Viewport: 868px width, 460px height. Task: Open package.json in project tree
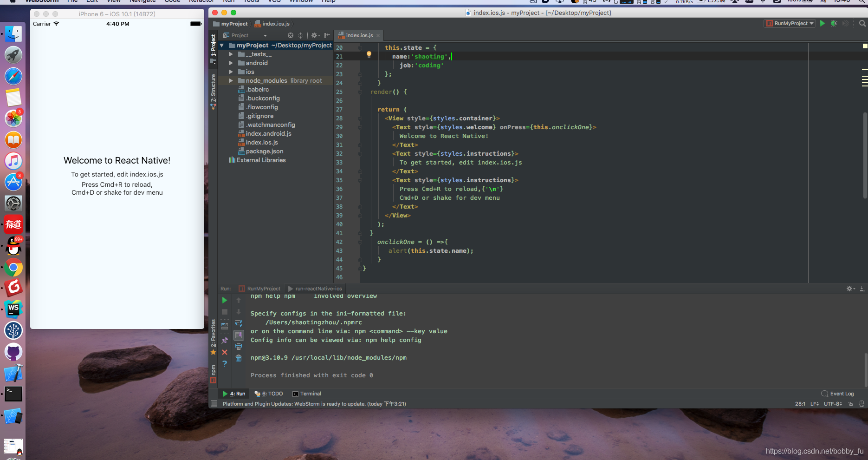[x=260, y=151]
